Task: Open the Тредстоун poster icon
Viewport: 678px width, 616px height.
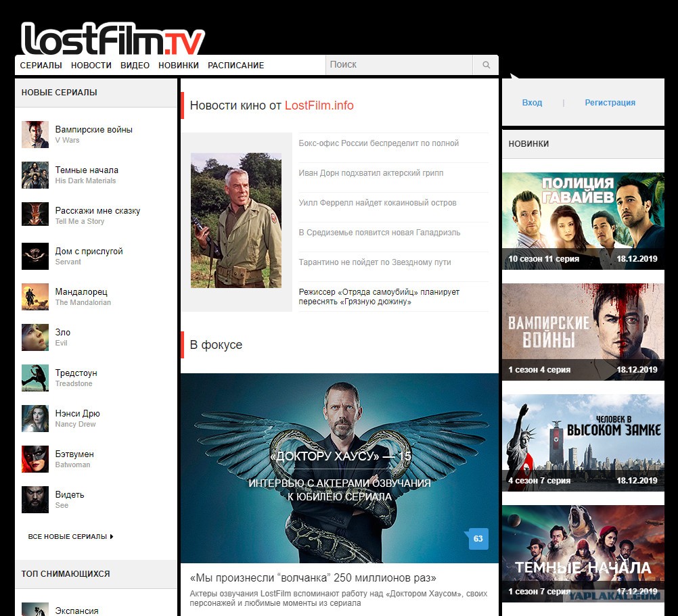Action: pyautogui.click(x=35, y=378)
